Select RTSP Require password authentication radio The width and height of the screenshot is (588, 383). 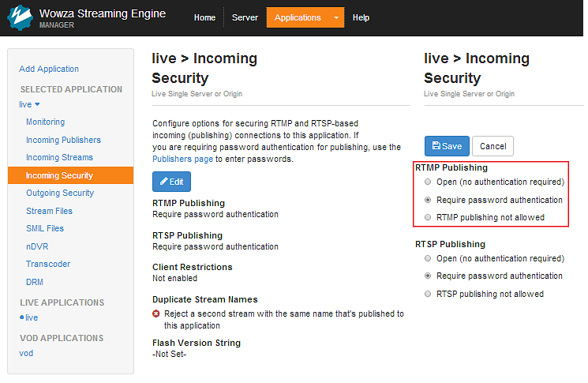click(x=428, y=276)
